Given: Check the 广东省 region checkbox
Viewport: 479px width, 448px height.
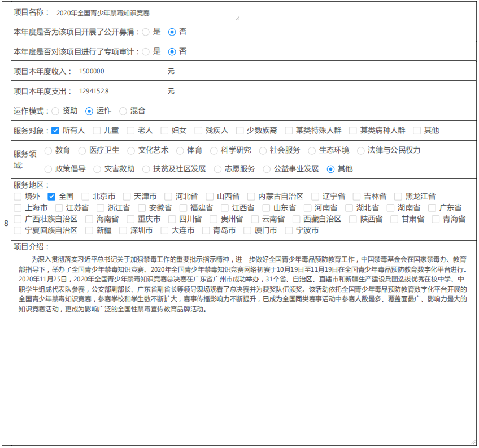Looking at the screenshot, I should (432, 208).
